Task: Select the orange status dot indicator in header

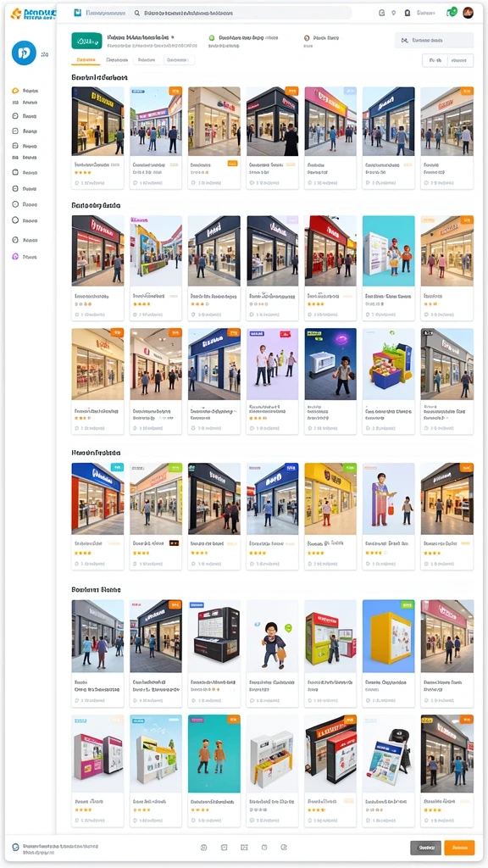Action: pyautogui.click(x=307, y=38)
